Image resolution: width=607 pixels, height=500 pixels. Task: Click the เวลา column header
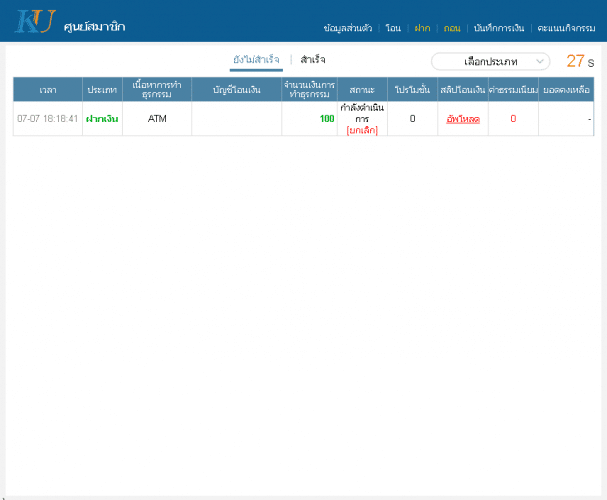point(48,90)
